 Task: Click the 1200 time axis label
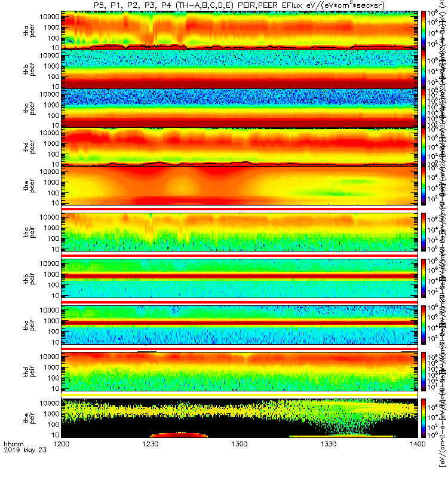click(62, 444)
